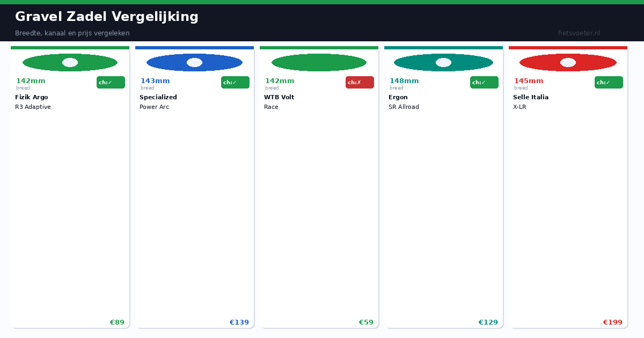Click the Specialized Power Arc saddle illustration
Image resolution: width=644 pixels, height=338 pixels.
[194, 62]
